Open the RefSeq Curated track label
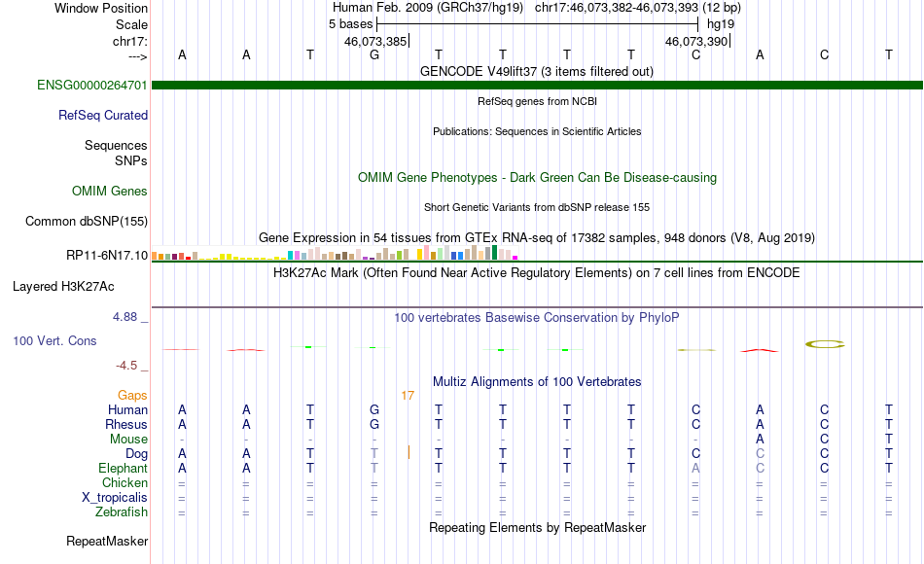Image resolution: width=924 pixels, height=564 pixels. [x=103, y=116]
